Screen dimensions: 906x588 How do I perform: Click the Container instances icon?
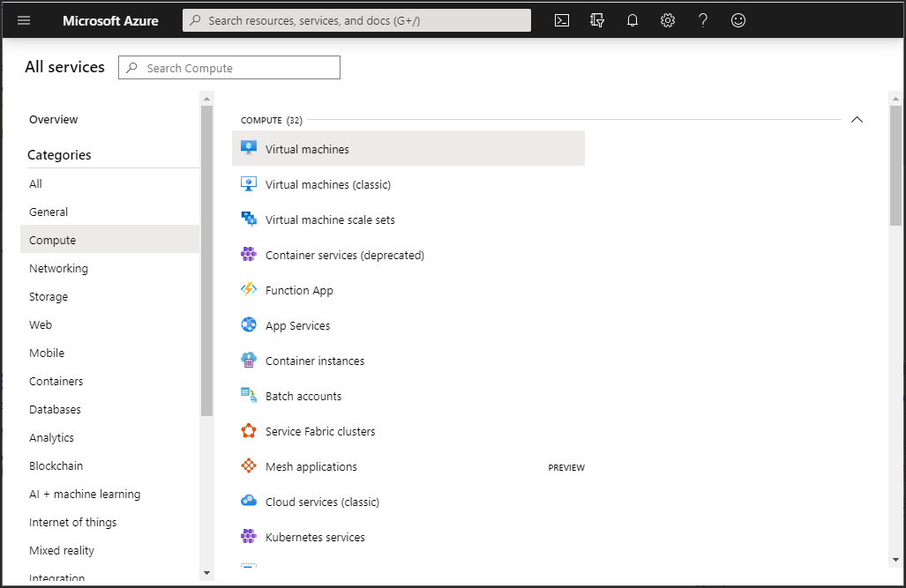point(249,360)
